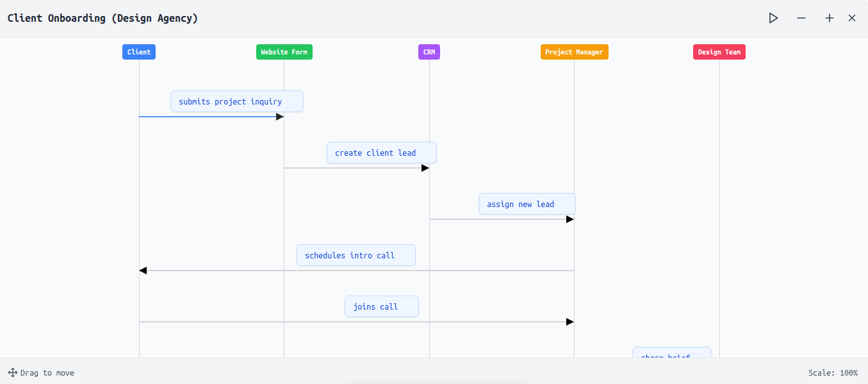Select the CRM participant header
Image resolution: width=868 pixels, height=384 pixels.
click(429, 52)
